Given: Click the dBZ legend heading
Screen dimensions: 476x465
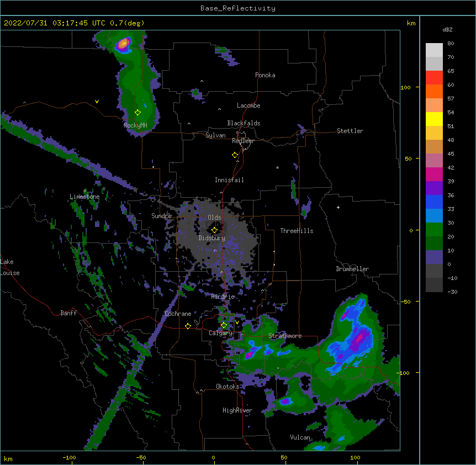Looking at the screenshot, I should [447, 29].
